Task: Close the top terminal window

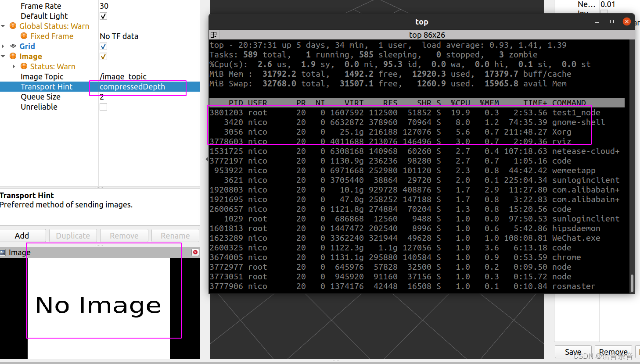Action: 627,21
